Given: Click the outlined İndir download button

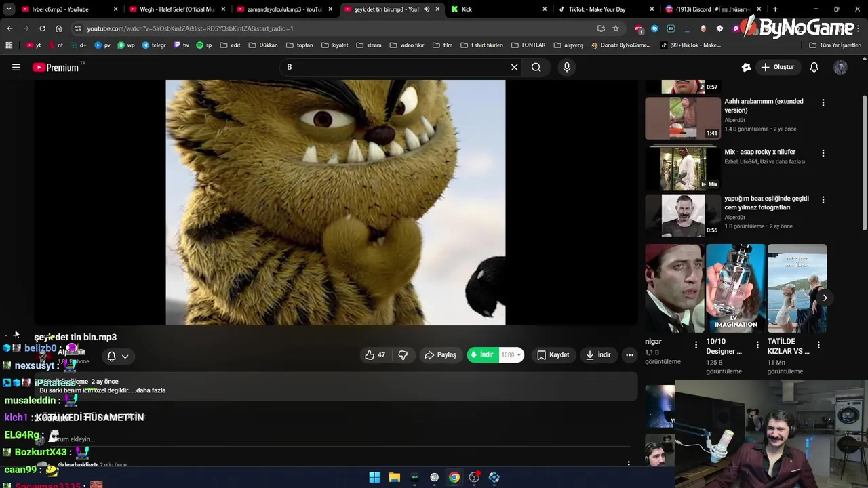Looking at the screenshot, I should pyautogui.click(x=598, y=354).
